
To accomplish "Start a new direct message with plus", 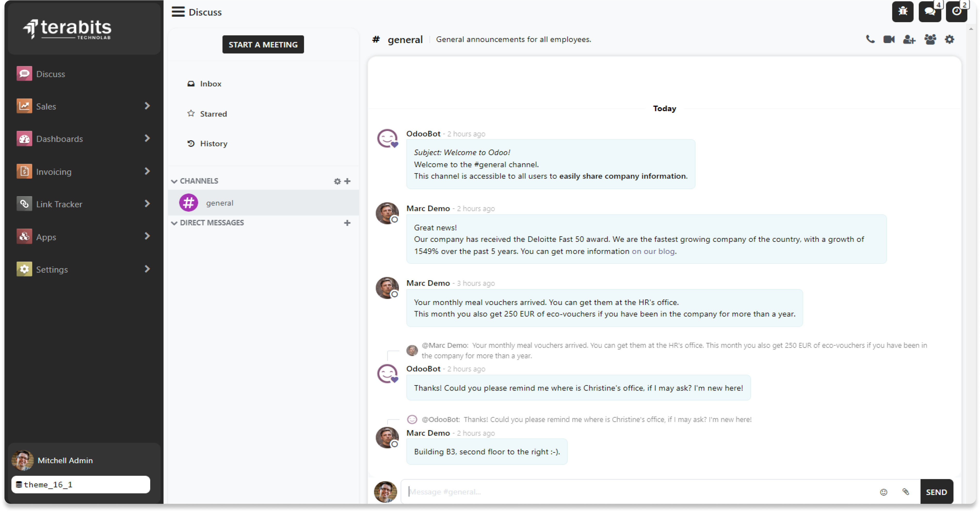I will (347, 223).
